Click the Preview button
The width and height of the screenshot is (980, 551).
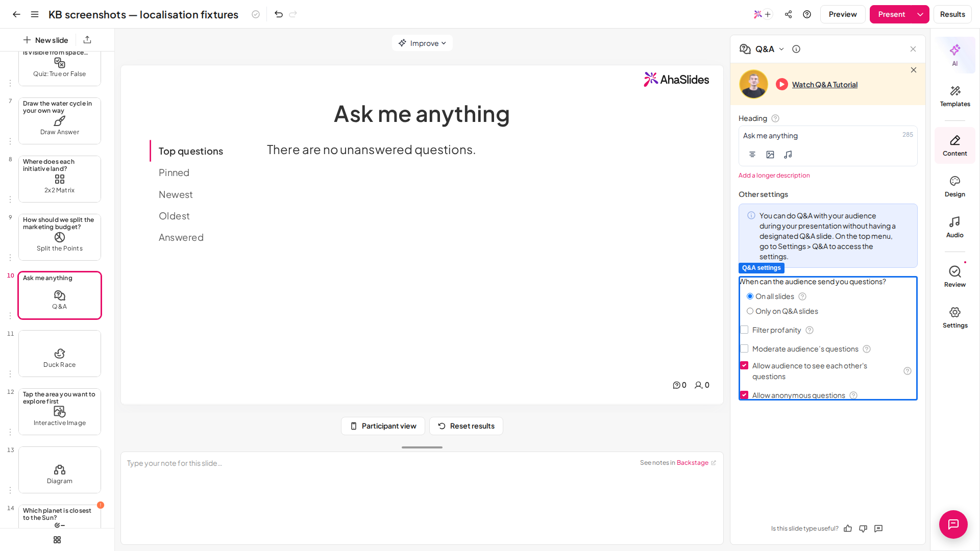pyautogui.click(x=843, y=14)
